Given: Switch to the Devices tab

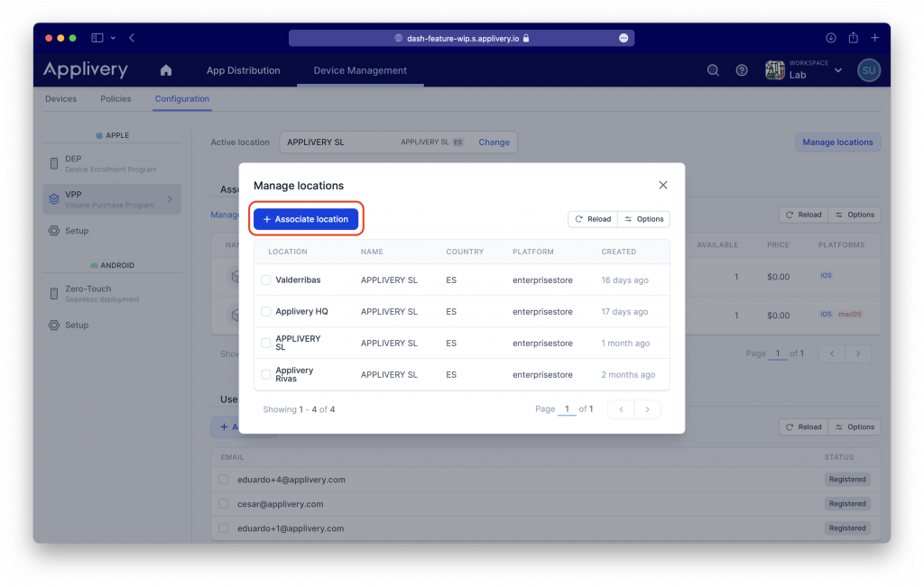Looking at the screenshot, I should click(60, 99).
